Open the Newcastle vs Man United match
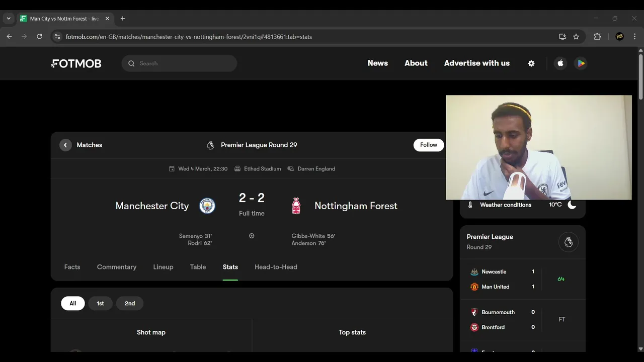This screenshot has height=362, width=644. tap(523, 279)
